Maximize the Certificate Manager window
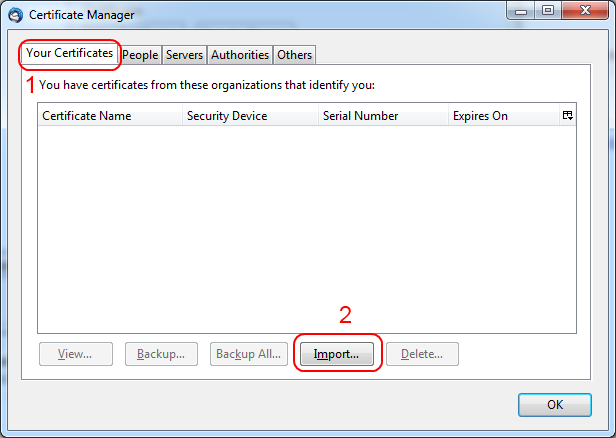This screenshot has width=616, height=438. click(547, 11)
